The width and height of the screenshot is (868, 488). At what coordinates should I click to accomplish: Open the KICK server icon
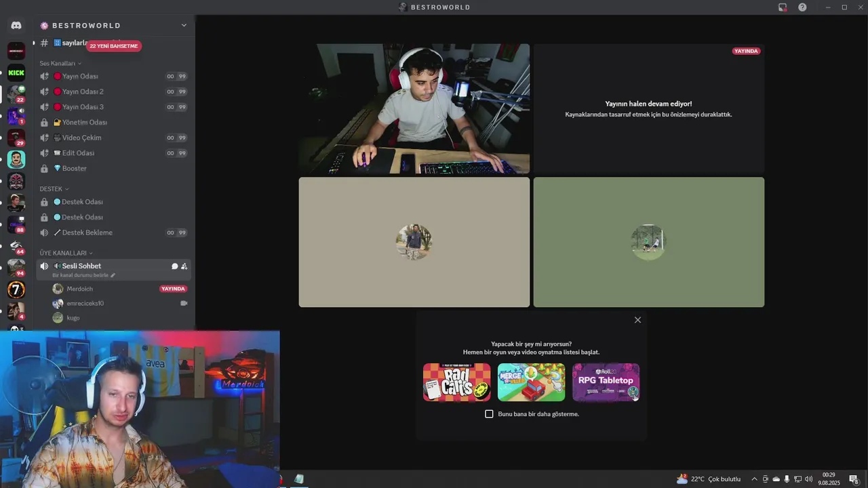coord(16,73)
